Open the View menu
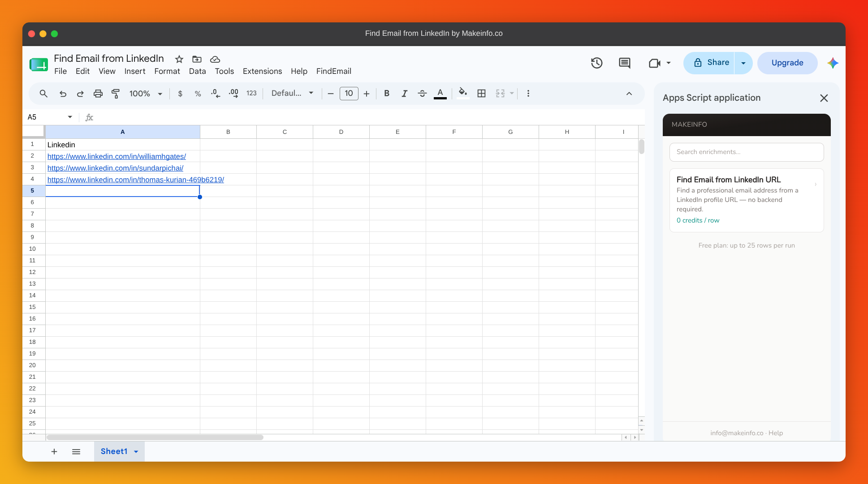868x484 pixels. [x=107, y=71]
